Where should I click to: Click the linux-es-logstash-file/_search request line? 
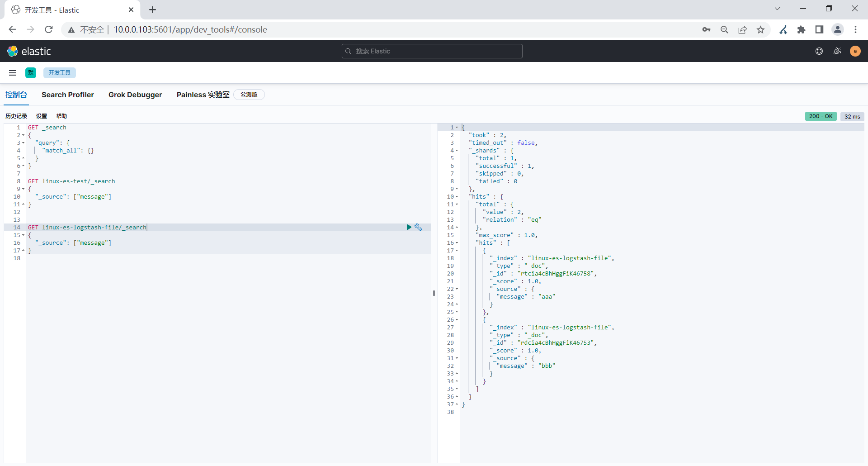pos(87,228)
